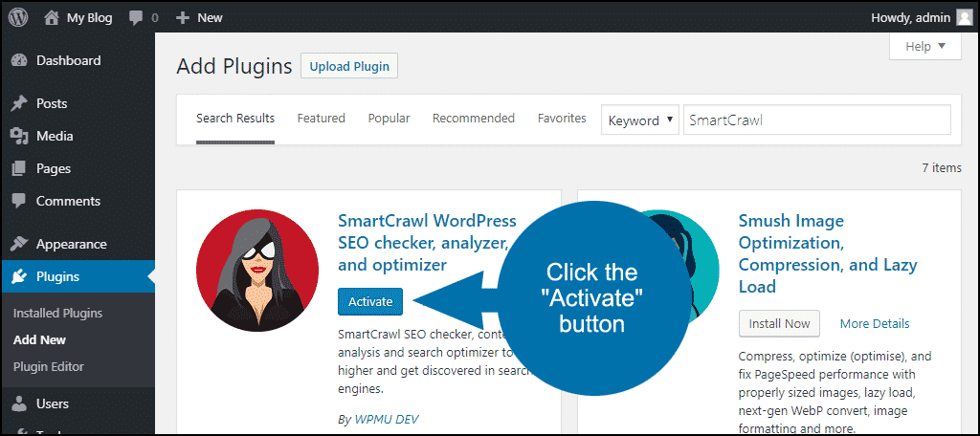Open the comments bubble in admin bar
The image size is (980, 436).
(136, 18)
